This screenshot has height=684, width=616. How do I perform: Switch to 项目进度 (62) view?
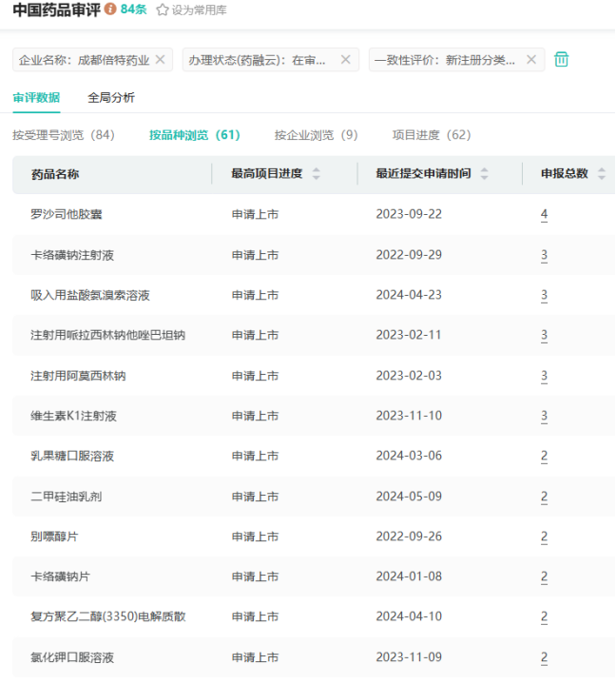(x=432, y=135)
